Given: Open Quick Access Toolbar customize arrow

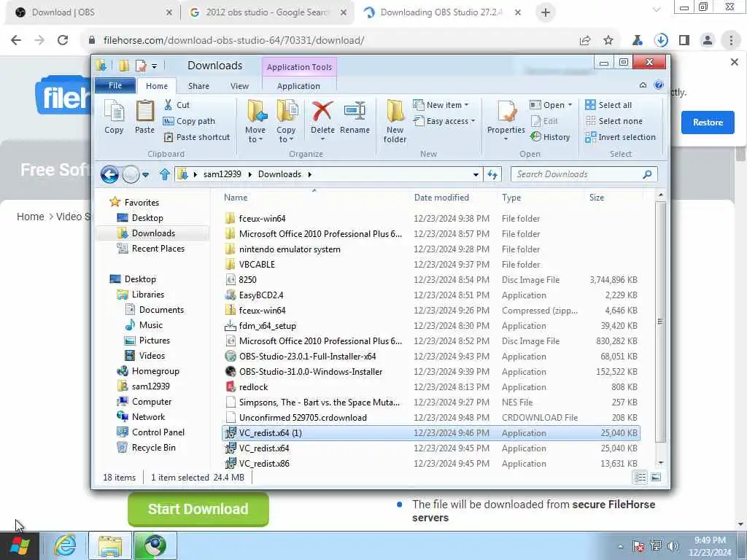Looking at the screenshot, I should (x=155, y=66).
